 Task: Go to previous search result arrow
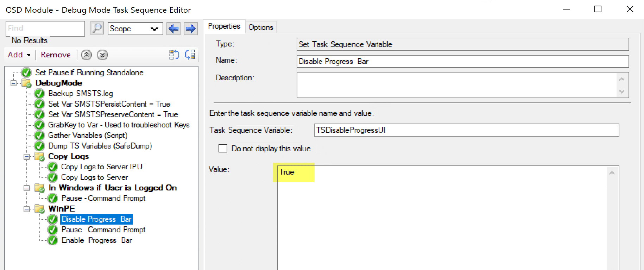click(173, 29)
